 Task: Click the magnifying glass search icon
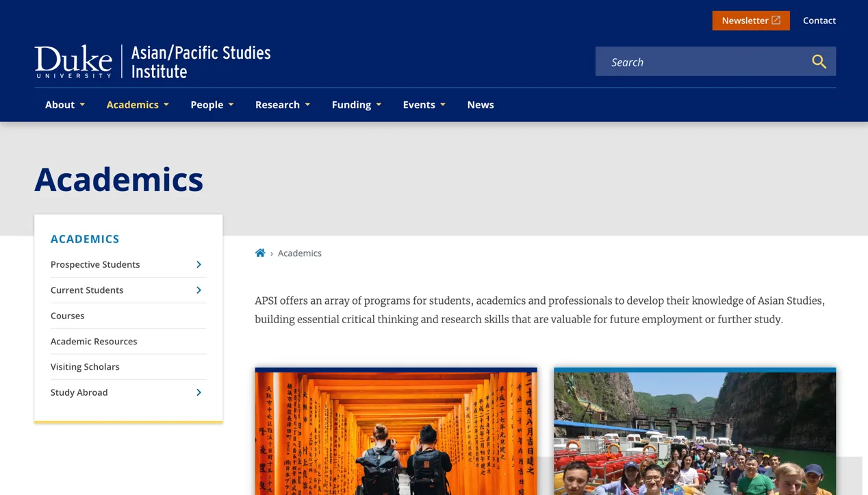(x=819, y=62)
